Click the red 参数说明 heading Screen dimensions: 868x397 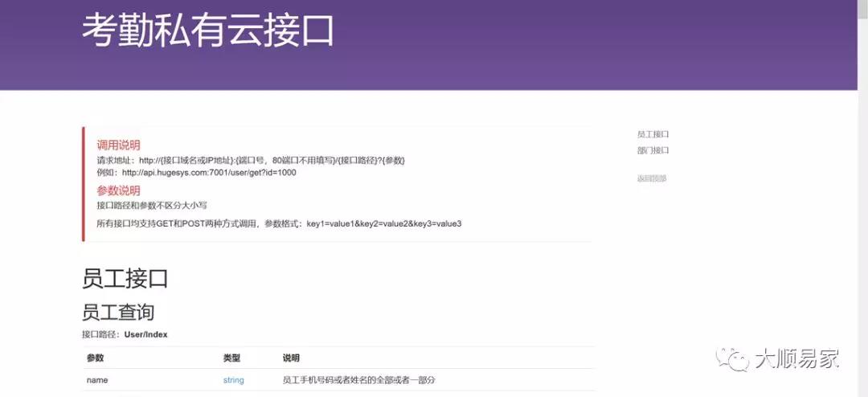pyautogui.click(x=118, y=190)
